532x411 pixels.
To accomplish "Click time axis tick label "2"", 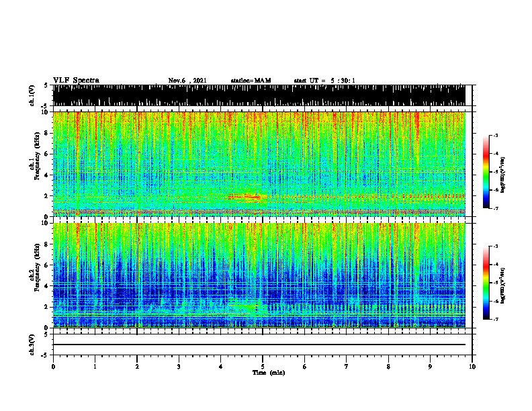I will (137, 367).
